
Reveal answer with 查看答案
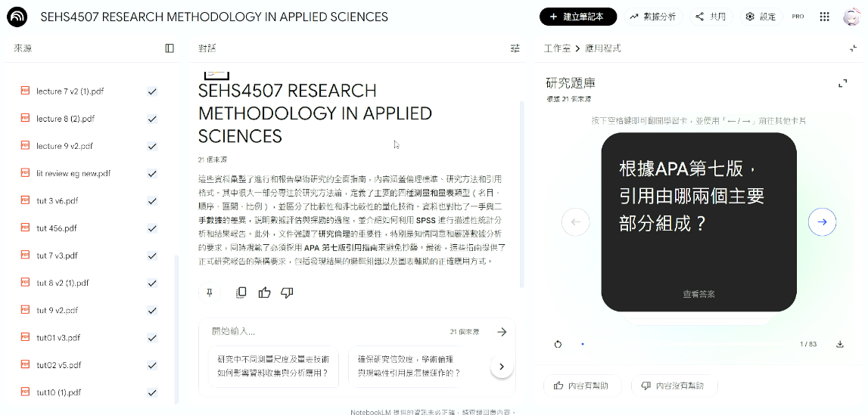[x=698, y=294]
